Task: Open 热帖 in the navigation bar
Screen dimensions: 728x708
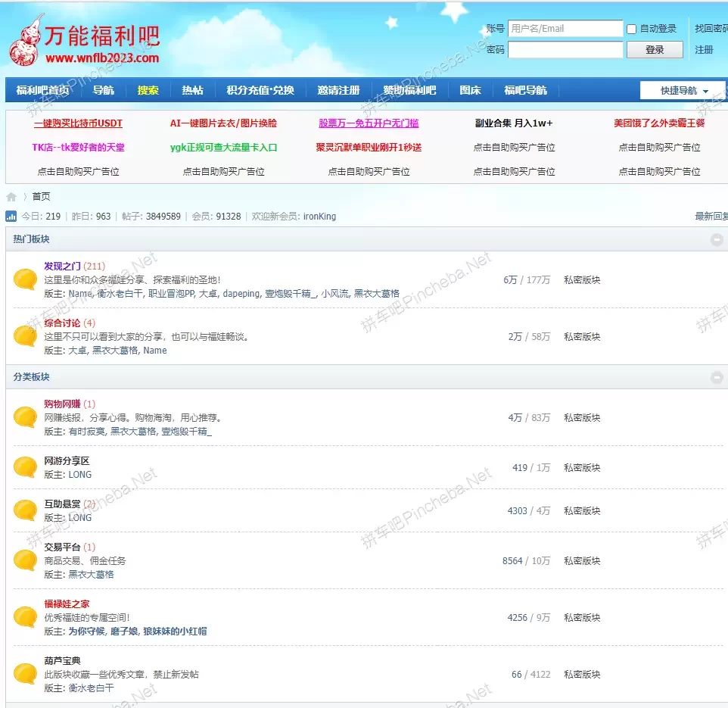Action: pos(192,90)
